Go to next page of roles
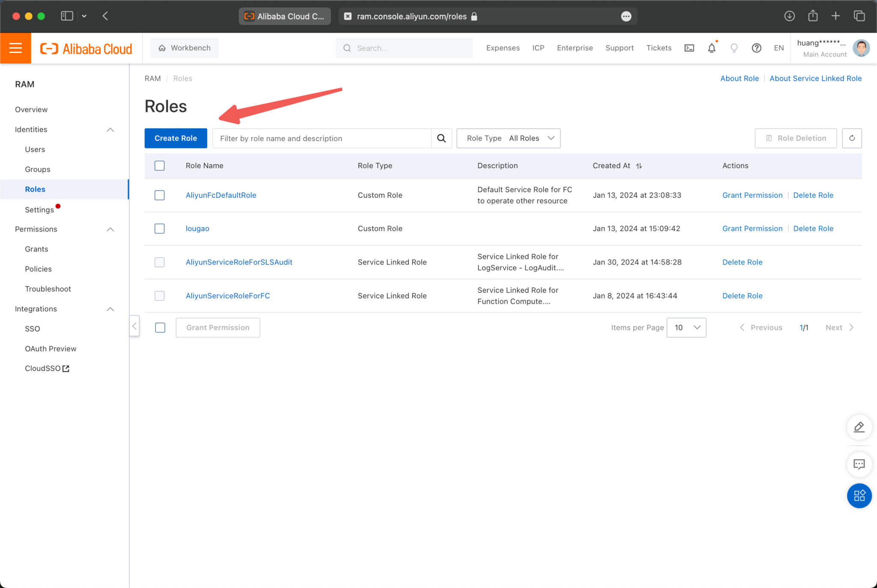The image size is (877, 588). (x=839, y=327)
